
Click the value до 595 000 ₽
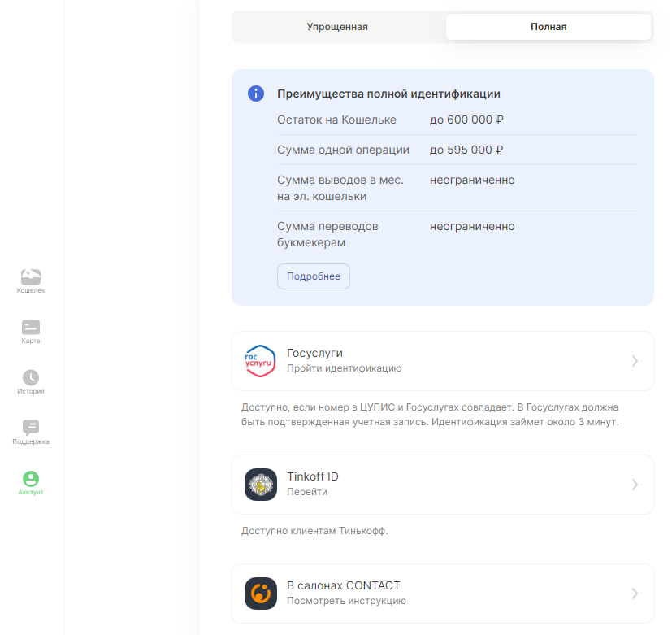tap(466, 150)
